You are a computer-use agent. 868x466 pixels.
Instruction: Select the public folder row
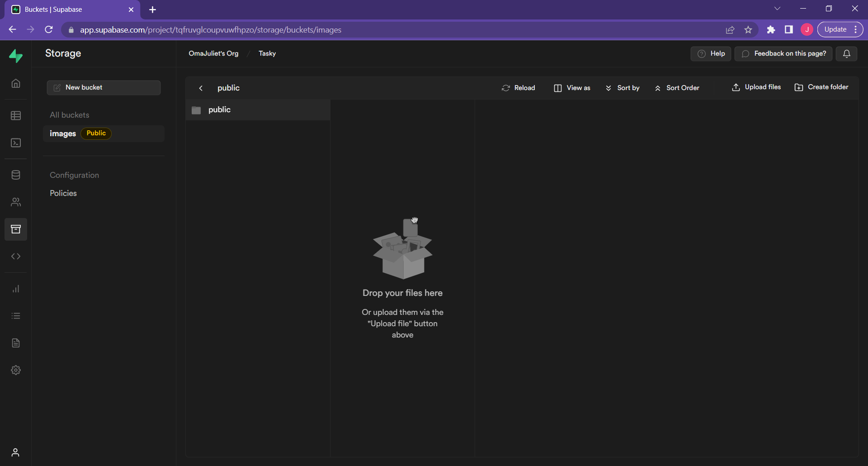pyautogui.click(x=258, y=110)
